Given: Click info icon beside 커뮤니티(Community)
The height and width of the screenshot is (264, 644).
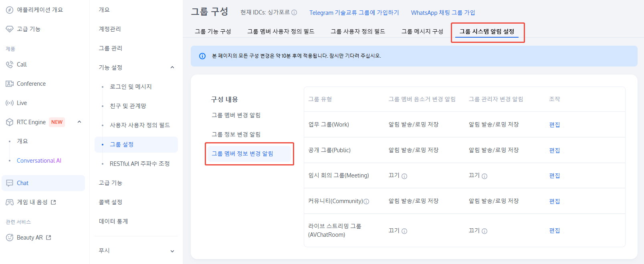Looking at the screenshot, I should tap(366, 202).
